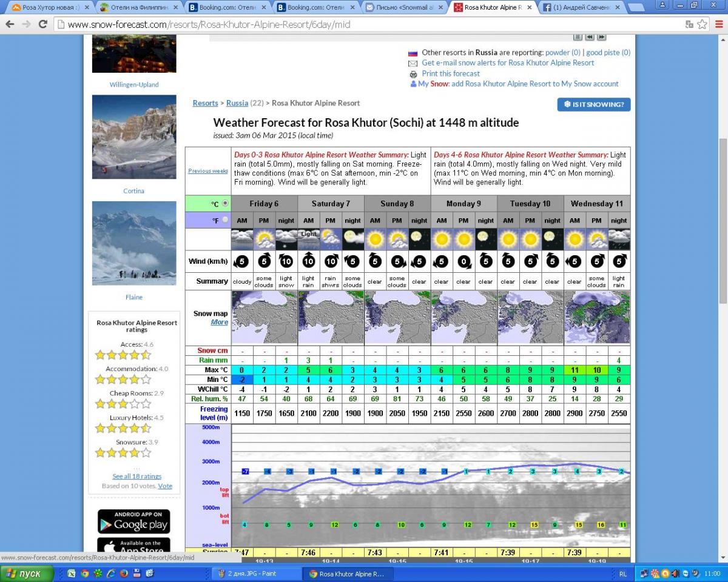Screen dimensions: 728x582
Task: Open the Chrome menu (three bars)
Action: [718, 24]
